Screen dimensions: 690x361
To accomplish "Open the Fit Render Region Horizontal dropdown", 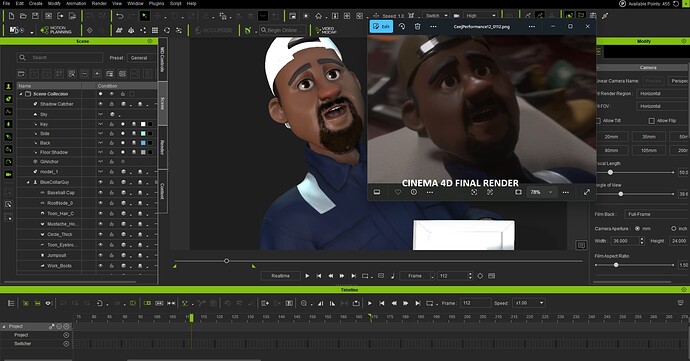I will click(x=663, y=94).
